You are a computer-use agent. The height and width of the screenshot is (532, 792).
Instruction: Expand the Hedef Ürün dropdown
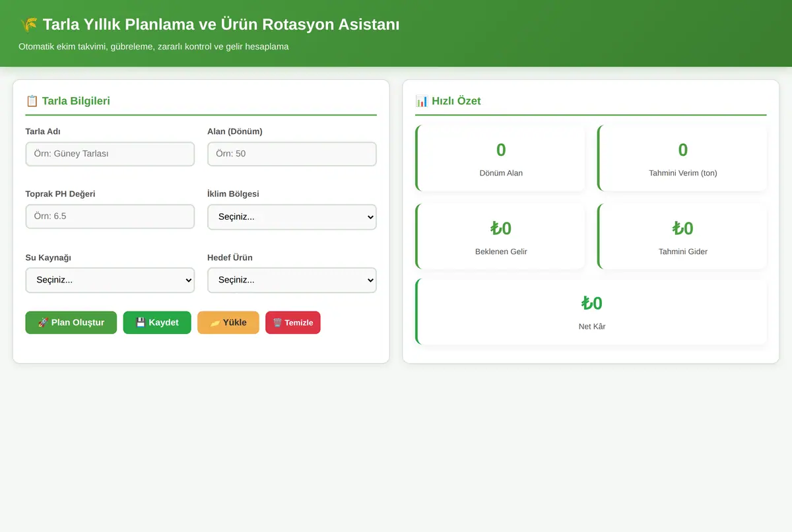[x=292, y=280]
